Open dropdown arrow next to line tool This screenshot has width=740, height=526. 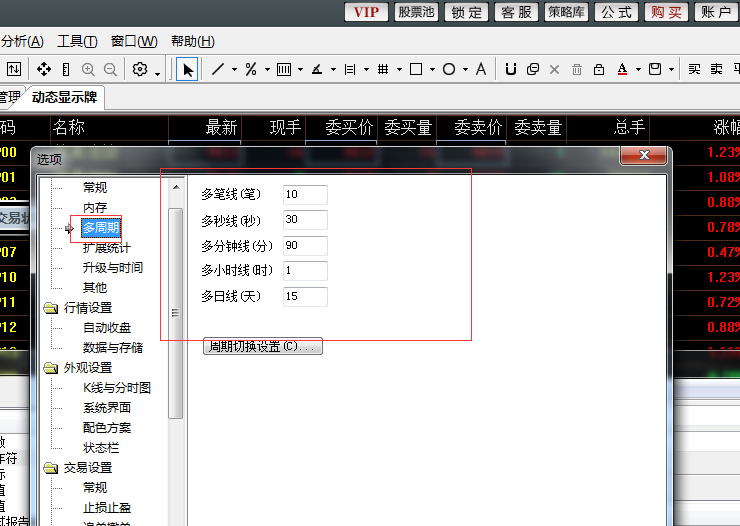234,70
